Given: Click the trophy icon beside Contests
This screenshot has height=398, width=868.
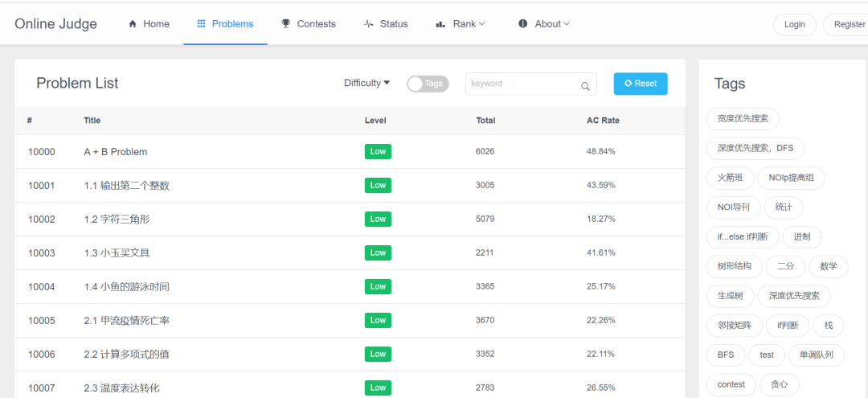Looking at the screenshot, I should (x=286, y=24).
